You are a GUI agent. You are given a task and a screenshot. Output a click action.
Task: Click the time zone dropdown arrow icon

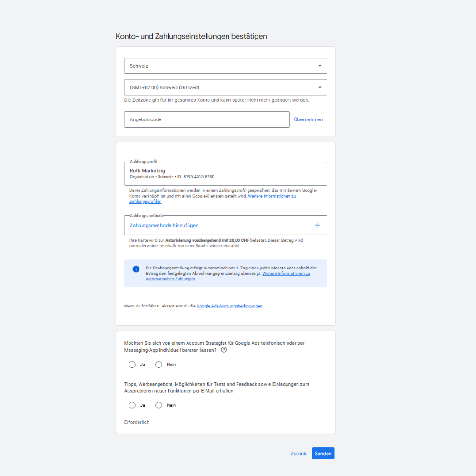coord(320,88)
